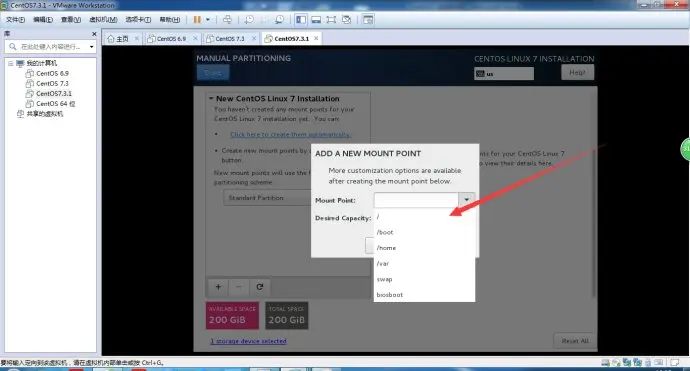Close the CentOS7.3.1 tab

click(x=316, y=38)
